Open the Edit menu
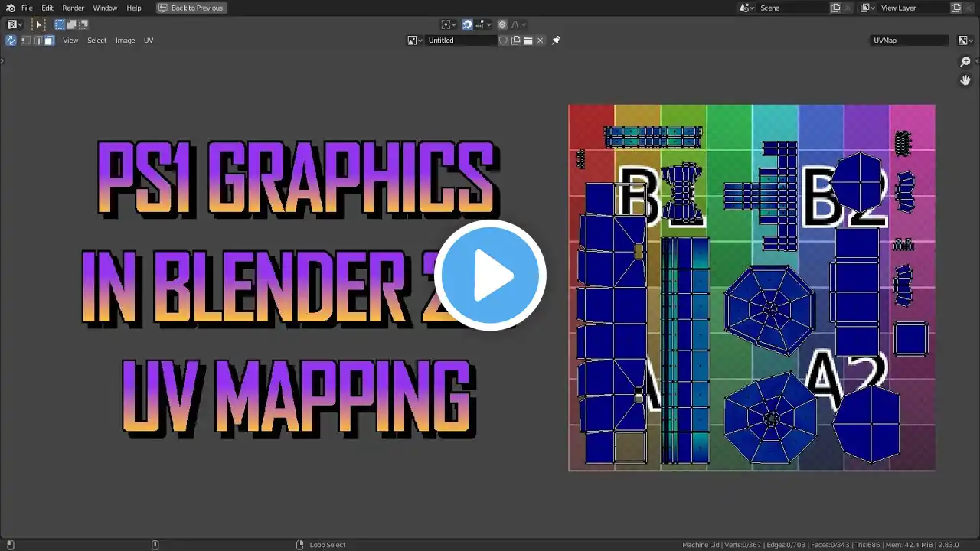The height and width of the screenshot is (551, 980). [47, 8]
